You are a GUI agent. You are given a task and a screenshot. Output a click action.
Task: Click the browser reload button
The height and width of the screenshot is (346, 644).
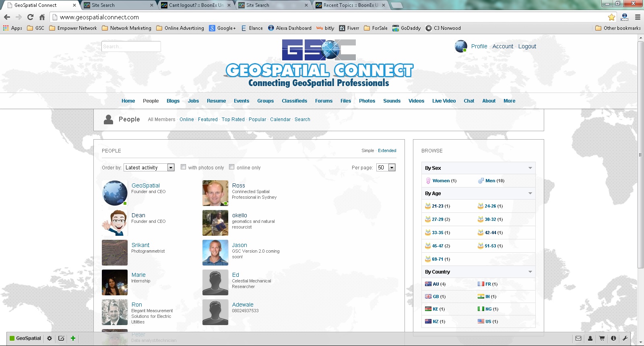click(x=30, y=17)
